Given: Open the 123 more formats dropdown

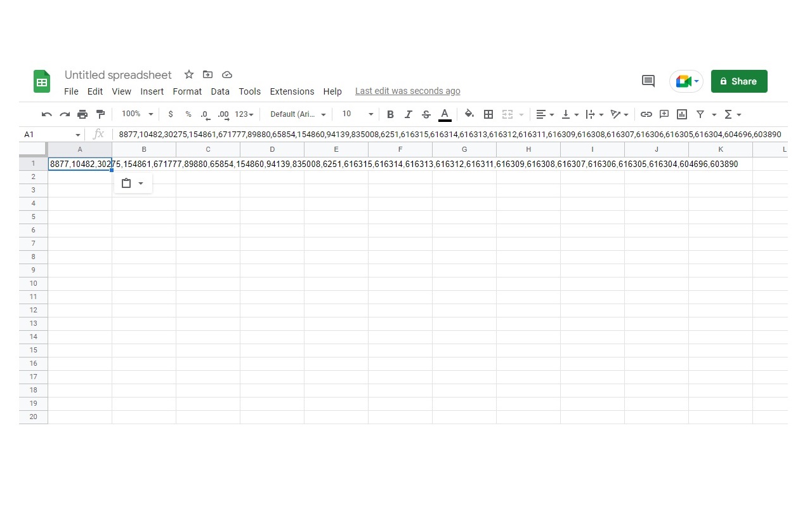Looking at the screenshot, I should (244, 114).
